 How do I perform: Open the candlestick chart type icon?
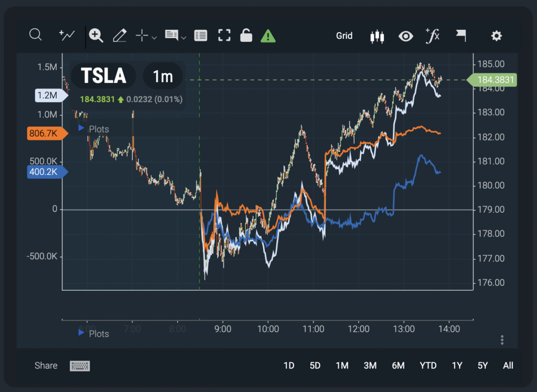[377, 36]
